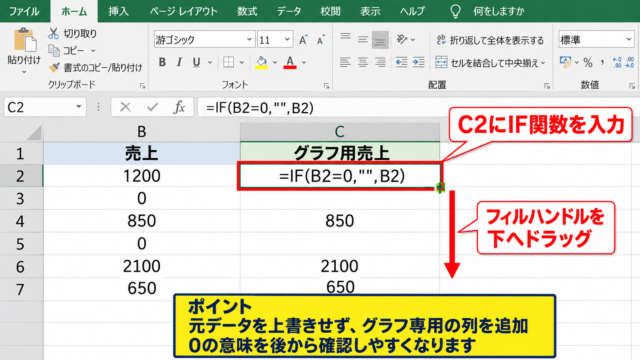Image resolution: width=640 pixels, height=360 pixels.
Task: Open the ファイル tab
Action: 24,11
